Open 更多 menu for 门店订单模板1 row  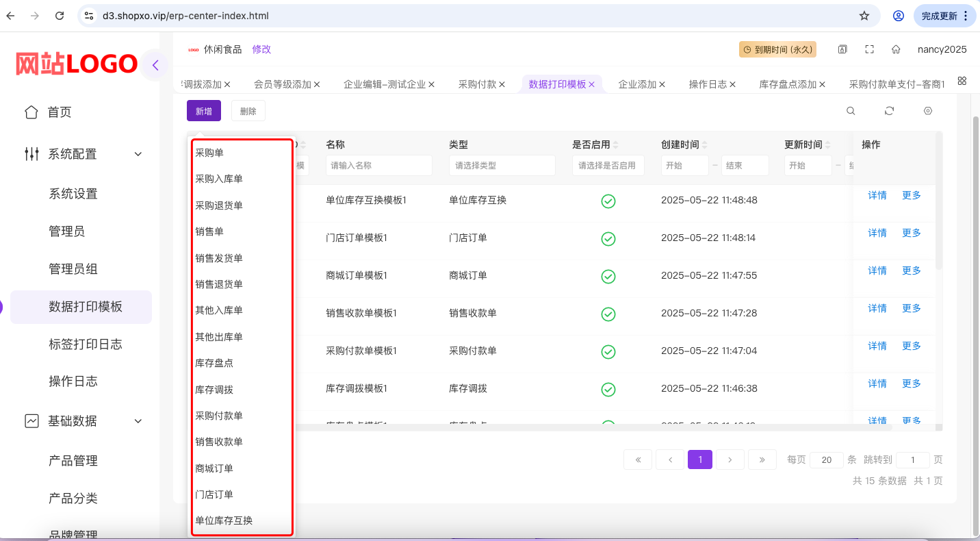click(912, 233)
